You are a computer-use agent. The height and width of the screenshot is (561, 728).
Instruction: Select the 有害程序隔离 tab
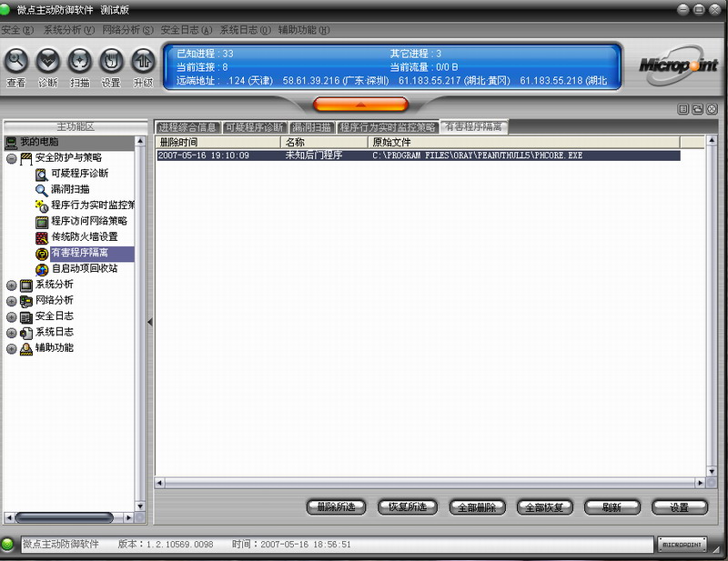point(473,126)
